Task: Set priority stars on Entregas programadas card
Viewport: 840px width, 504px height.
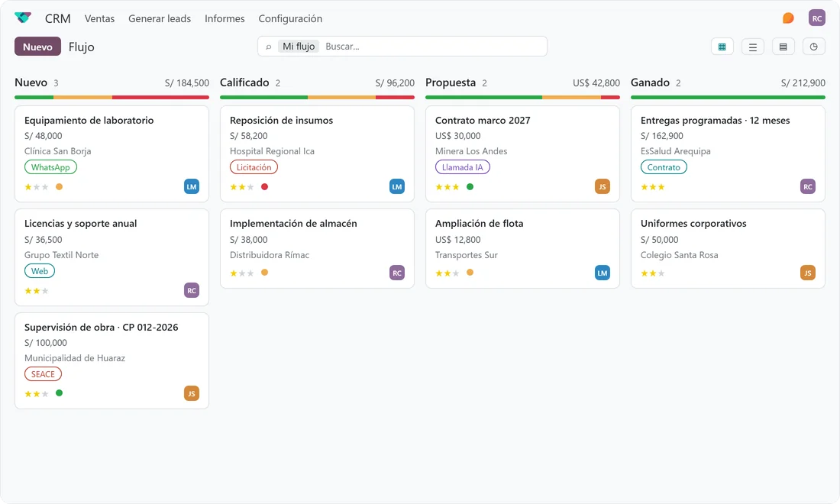Action: click(652, 187)
